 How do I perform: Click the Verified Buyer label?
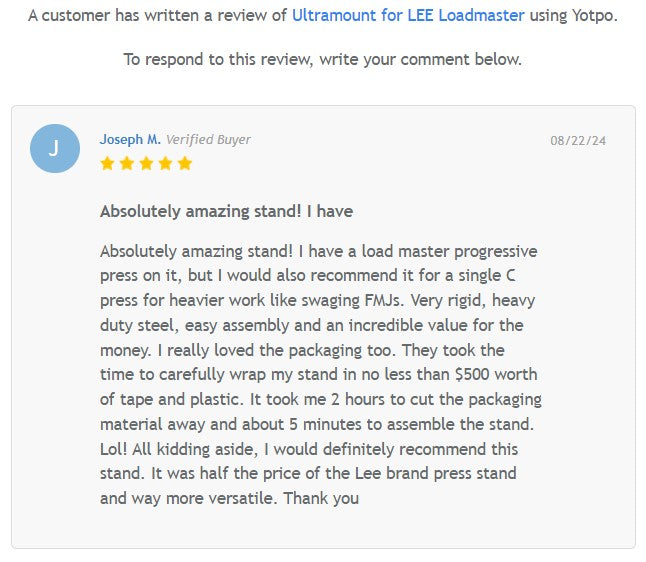coord(208,140)
